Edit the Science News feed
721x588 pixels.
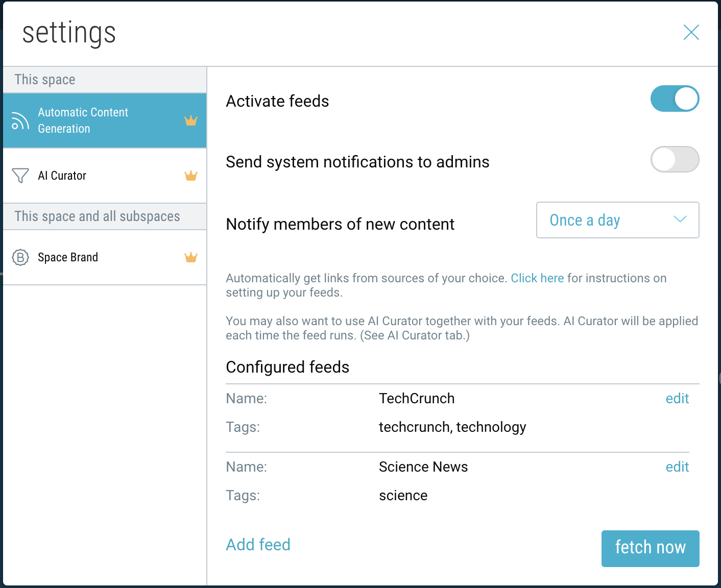click(x=677, y=467)
